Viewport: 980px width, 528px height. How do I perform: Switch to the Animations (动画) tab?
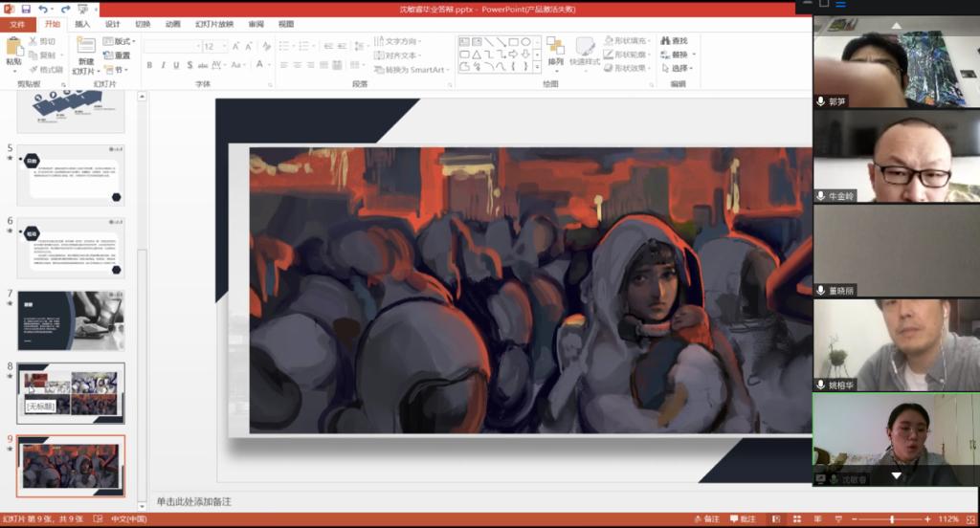pyautogui.click(x=173, y=24)
